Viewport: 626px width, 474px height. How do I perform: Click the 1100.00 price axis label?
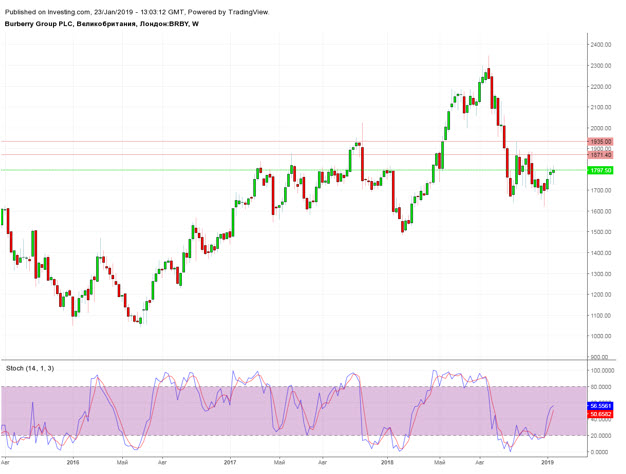tap(600, 315)
